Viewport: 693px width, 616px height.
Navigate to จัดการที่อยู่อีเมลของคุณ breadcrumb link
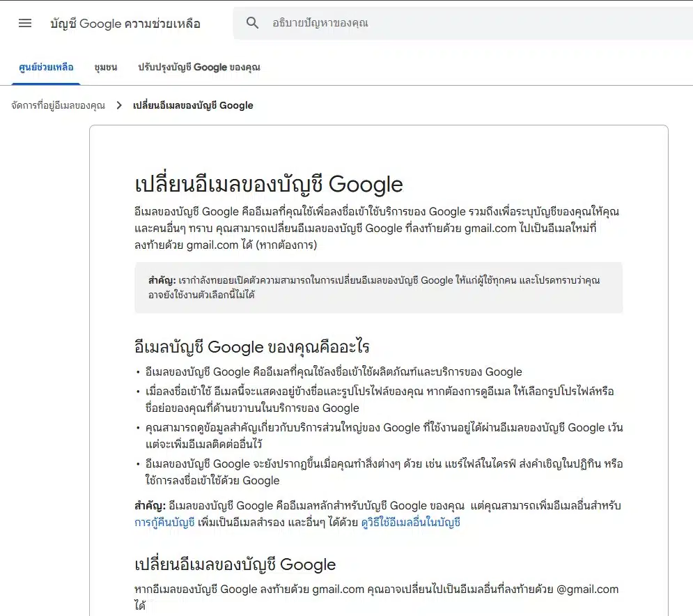[x=57, y=105]
